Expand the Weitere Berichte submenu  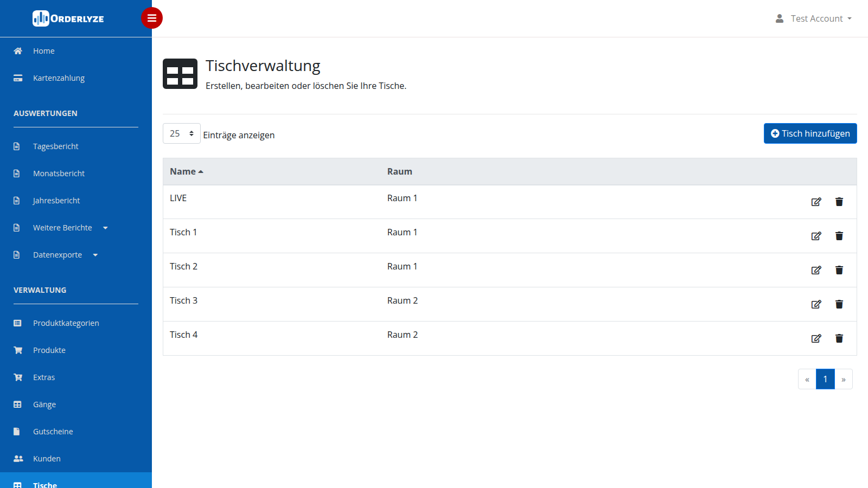pos(71,228)
